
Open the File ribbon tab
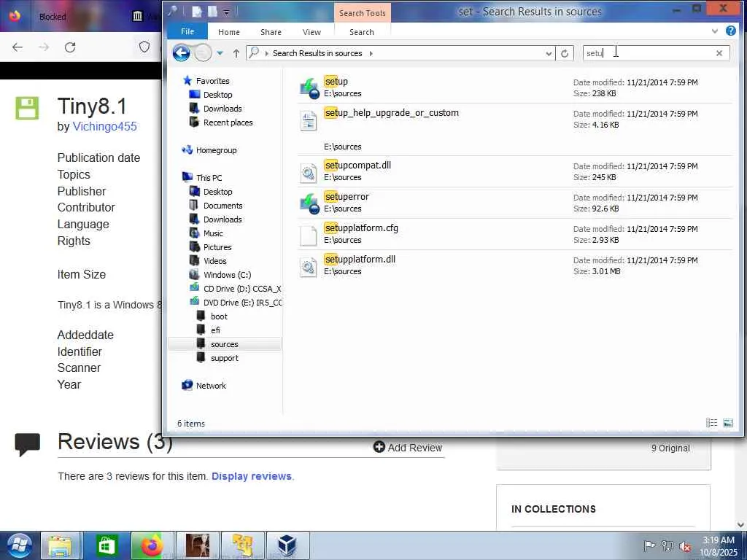[x=187, y=31]
